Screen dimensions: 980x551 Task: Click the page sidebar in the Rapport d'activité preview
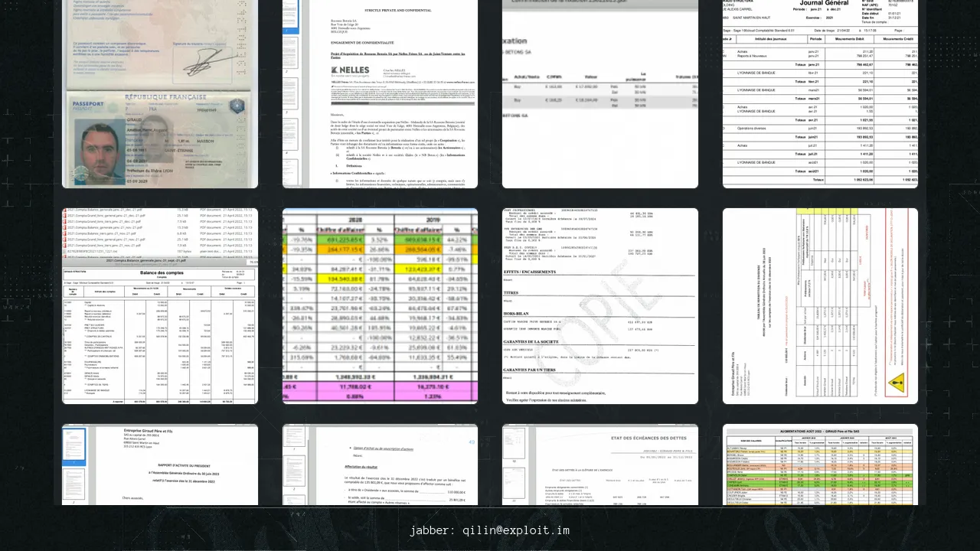point(76,465)
